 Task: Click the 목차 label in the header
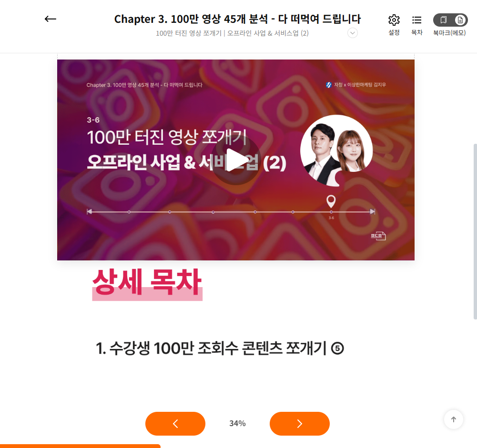coord(417,32)
